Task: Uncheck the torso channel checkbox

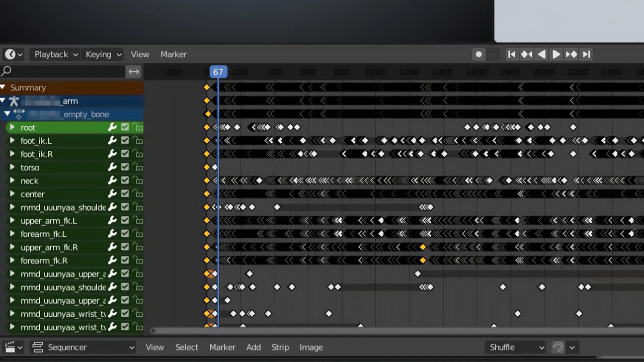Action: click(x=125, y=167)
